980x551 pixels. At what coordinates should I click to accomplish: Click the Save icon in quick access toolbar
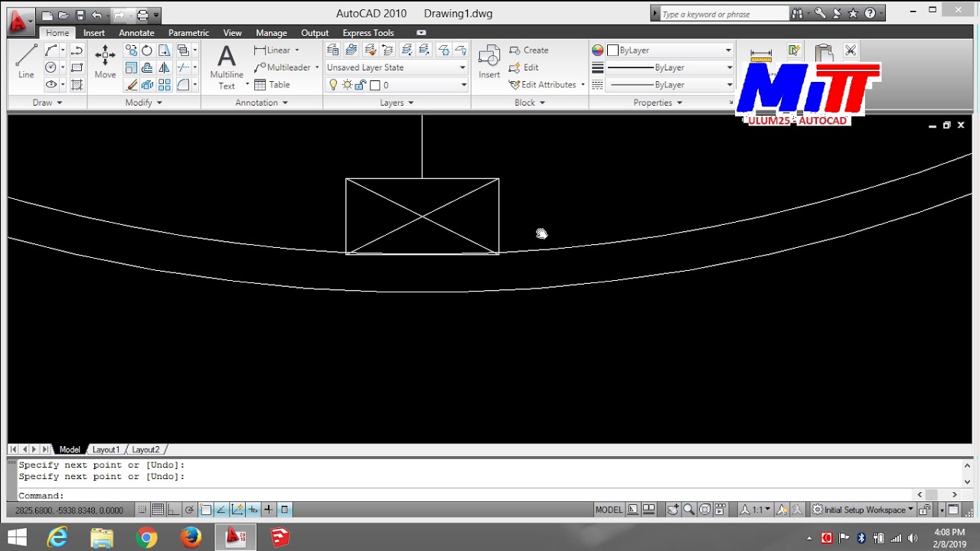tap(80, 15)
